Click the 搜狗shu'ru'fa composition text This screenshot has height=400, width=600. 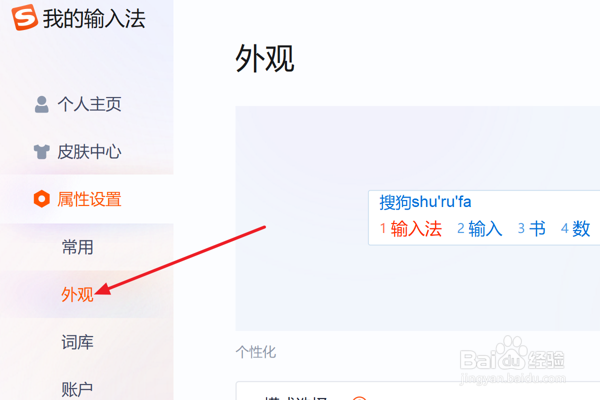coord(425,202)
